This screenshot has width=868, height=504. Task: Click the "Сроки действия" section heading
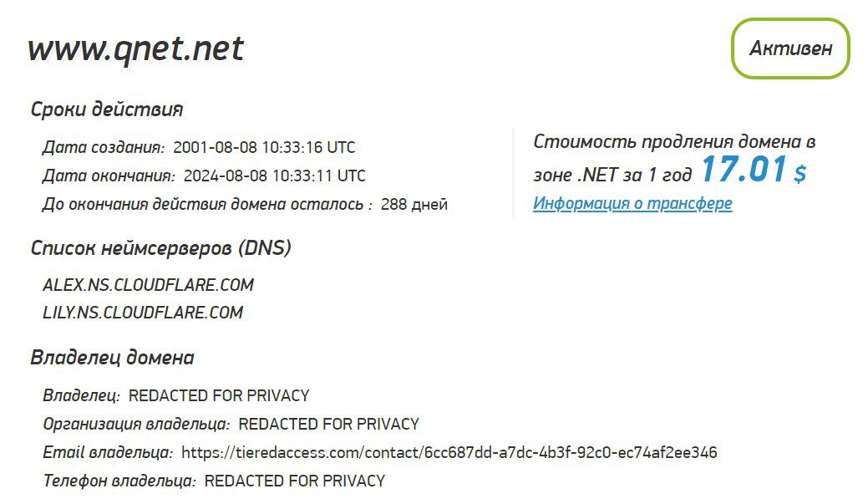pos(107,109)
